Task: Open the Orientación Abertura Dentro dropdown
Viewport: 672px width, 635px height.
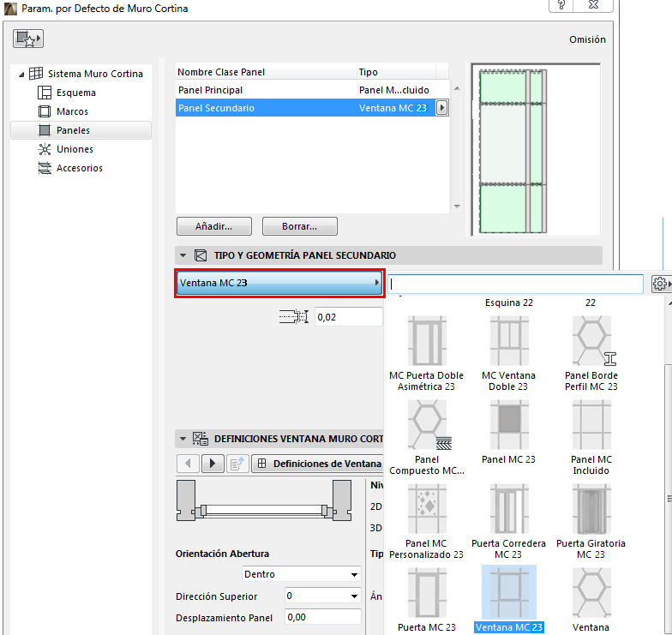Action: point(302,574)
